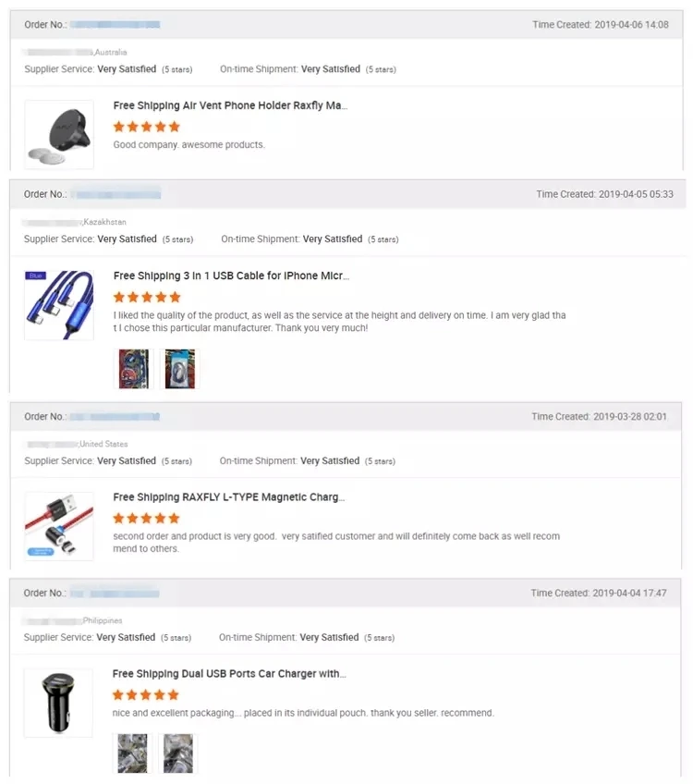Click star rating of Air Vent Phone Holder review
This screenshot has width=693, height=784.
[x=146, y=127]
